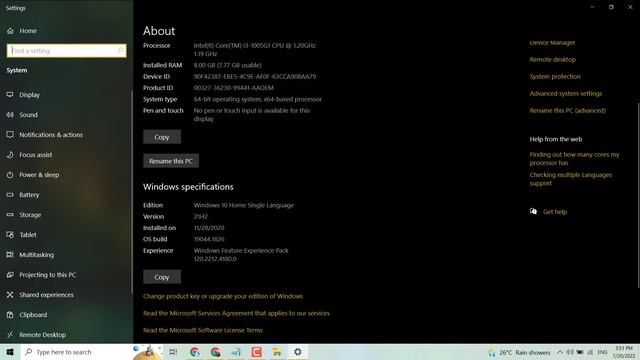Copy the Windows specifications
The height and width of the screenshot is (360, 640).
[x=162, y=277]
